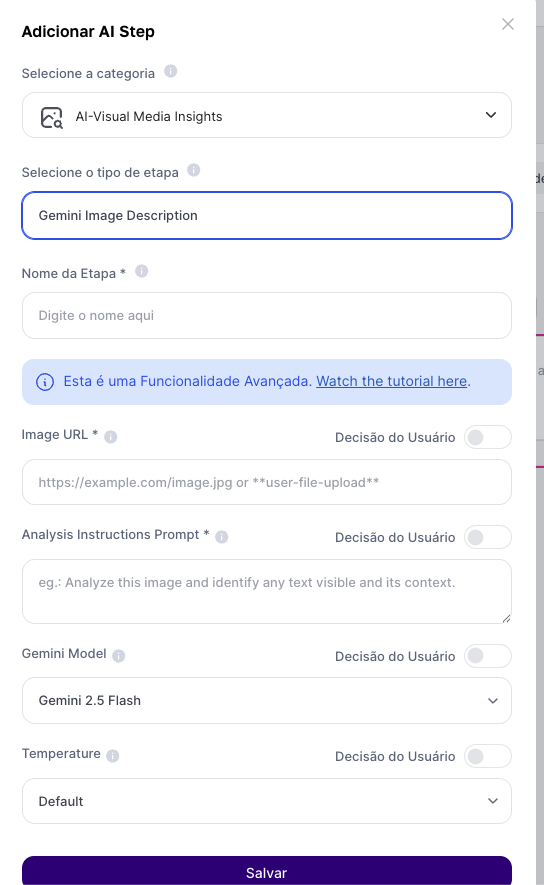Image resolution: width=544 pixels, height=885 pixels.
Task: Close the Adicionar AI Step panel
Action: click(x=508, y=24)
